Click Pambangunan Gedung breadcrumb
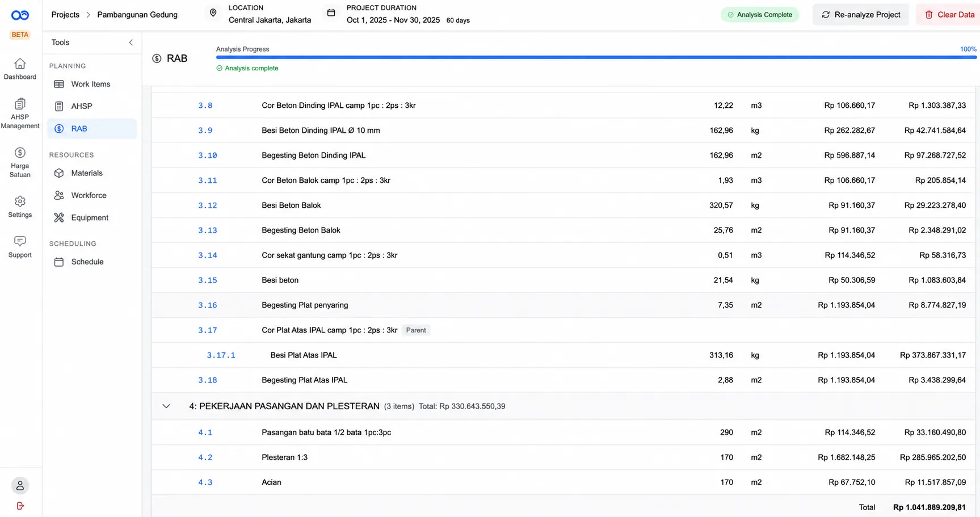The height and width of the screenshot is (517, 980). (x=137, y=15)
